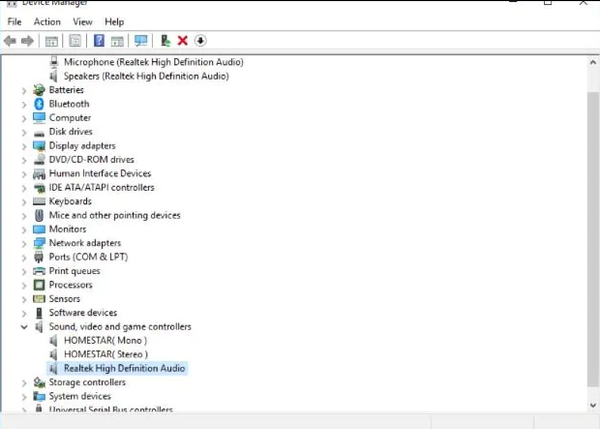Select Speakers (Realtek High Definition Audio)

(x=153, y=76)
